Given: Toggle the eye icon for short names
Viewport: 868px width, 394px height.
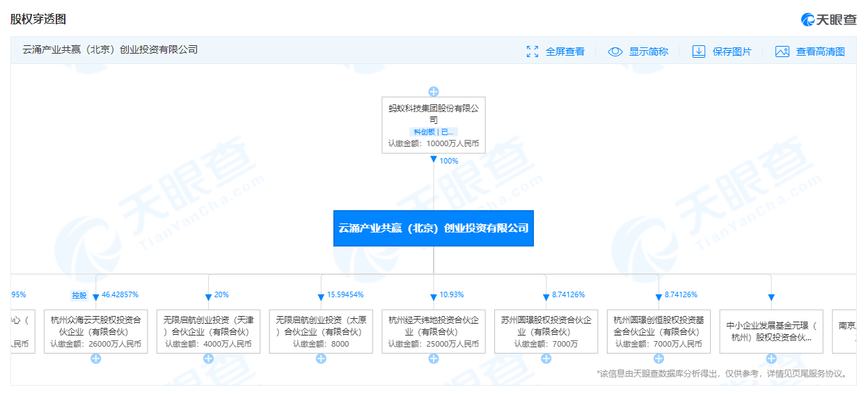Looking at the screenshot, I should [615, 52].
